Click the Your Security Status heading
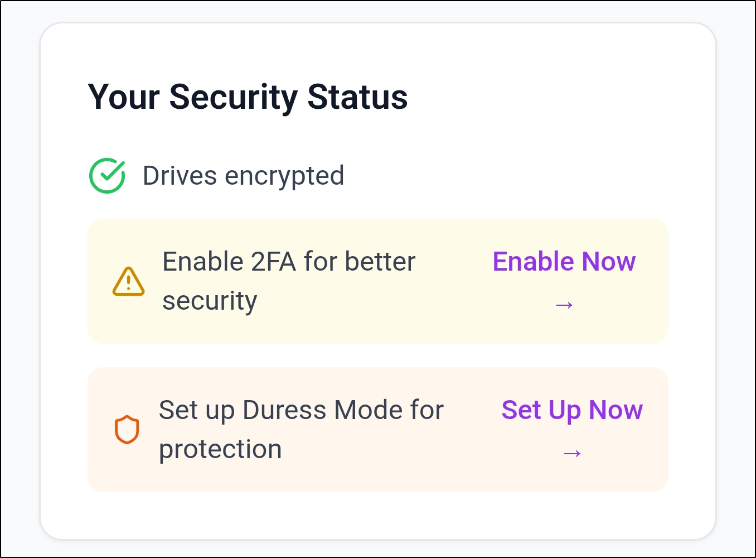 click(x=248, y=97)
